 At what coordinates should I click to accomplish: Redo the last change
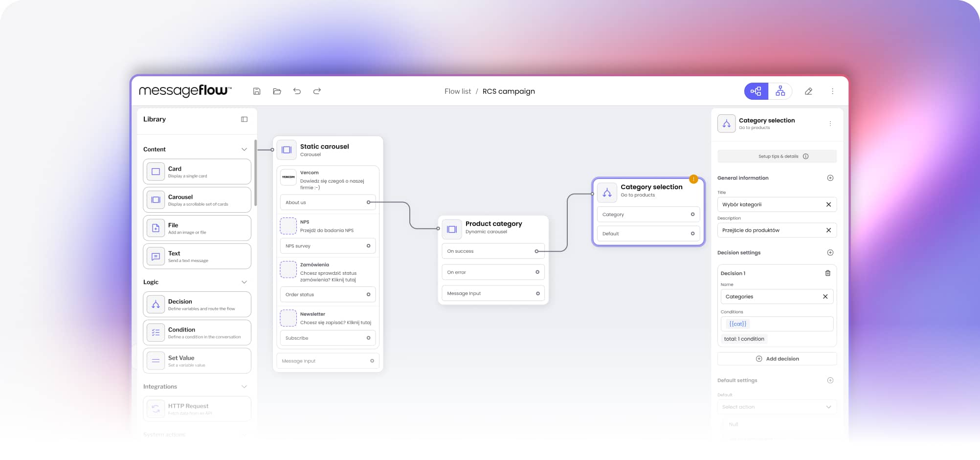coord(317,91)
